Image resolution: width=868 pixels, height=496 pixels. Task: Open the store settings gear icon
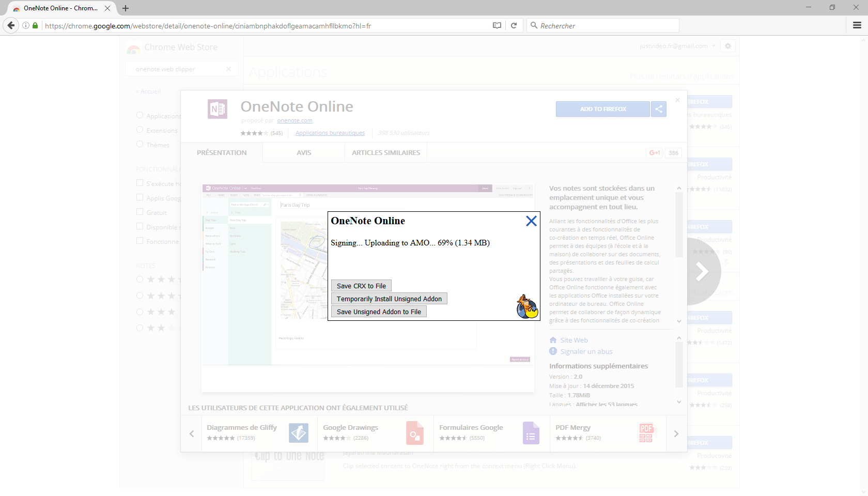click(x=728, y=46)
